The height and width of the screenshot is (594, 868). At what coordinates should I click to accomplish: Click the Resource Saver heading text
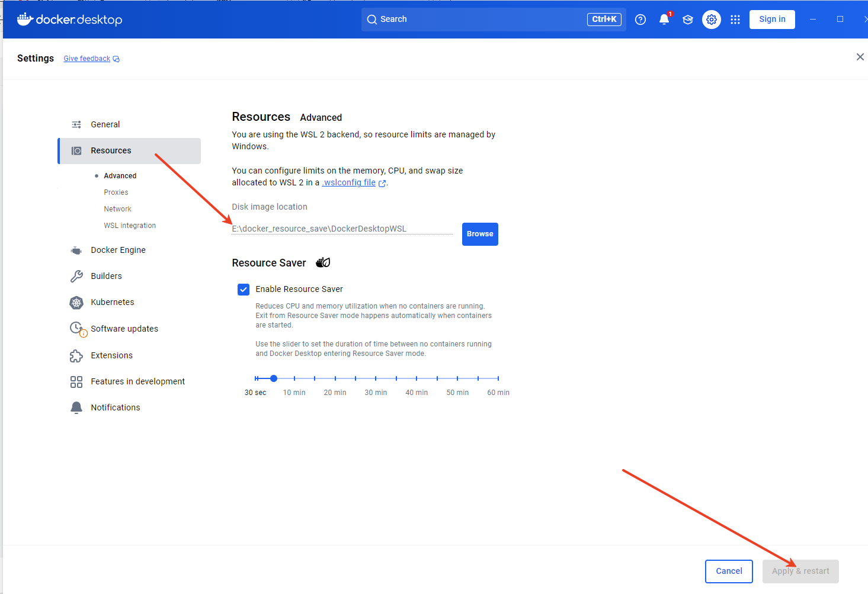pyautogui.click(x=269, y=263)
